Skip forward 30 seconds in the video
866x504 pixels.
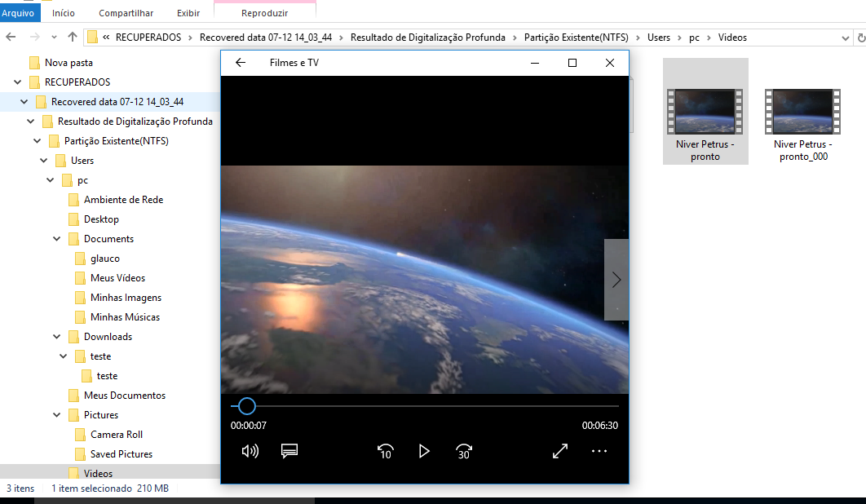pos(464,452)
